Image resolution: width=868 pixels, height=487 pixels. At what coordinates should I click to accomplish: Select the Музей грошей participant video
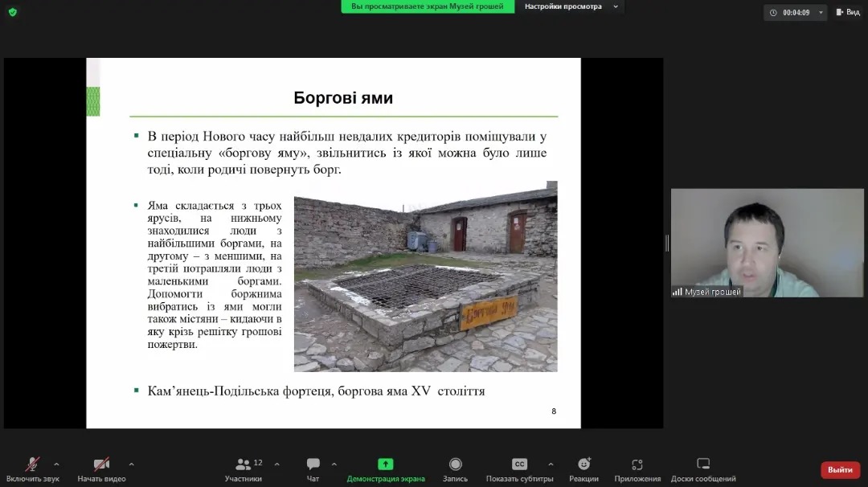coord(767,243)
